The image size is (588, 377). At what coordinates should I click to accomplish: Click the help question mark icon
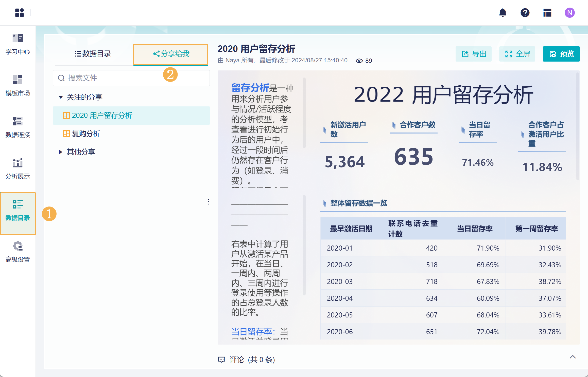click(525, 13)
